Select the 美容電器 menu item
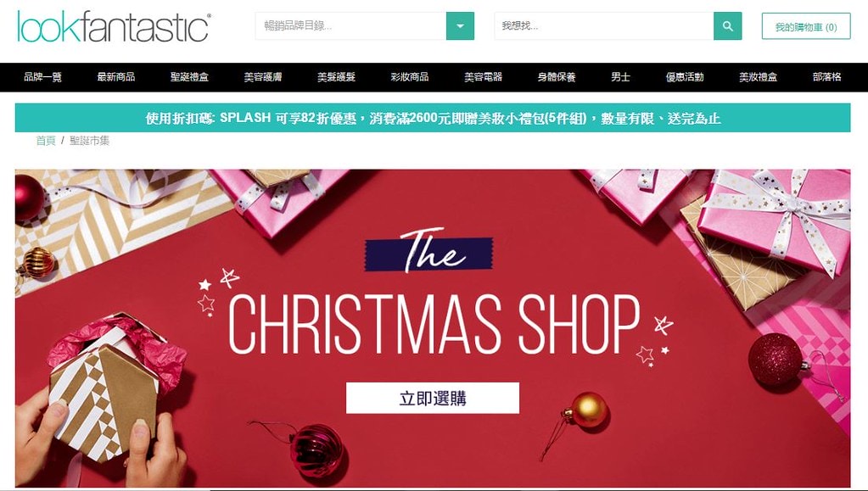 pos(484,77)
